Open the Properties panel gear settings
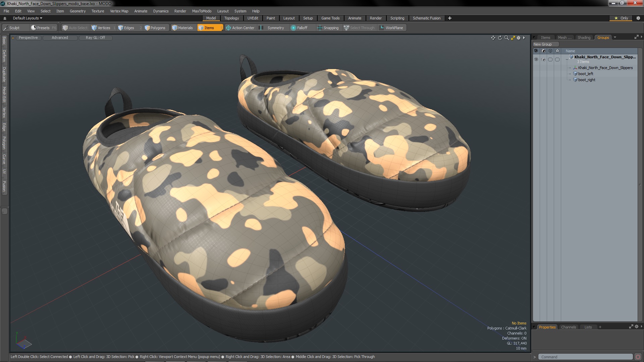Screen dimensions: 644x362 point(637,327)
